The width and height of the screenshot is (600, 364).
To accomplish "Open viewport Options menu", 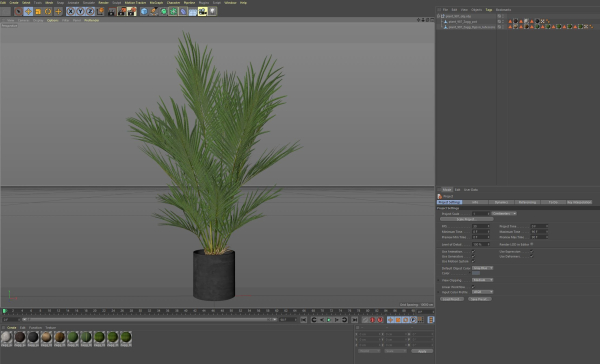I will tap(52, 20).
